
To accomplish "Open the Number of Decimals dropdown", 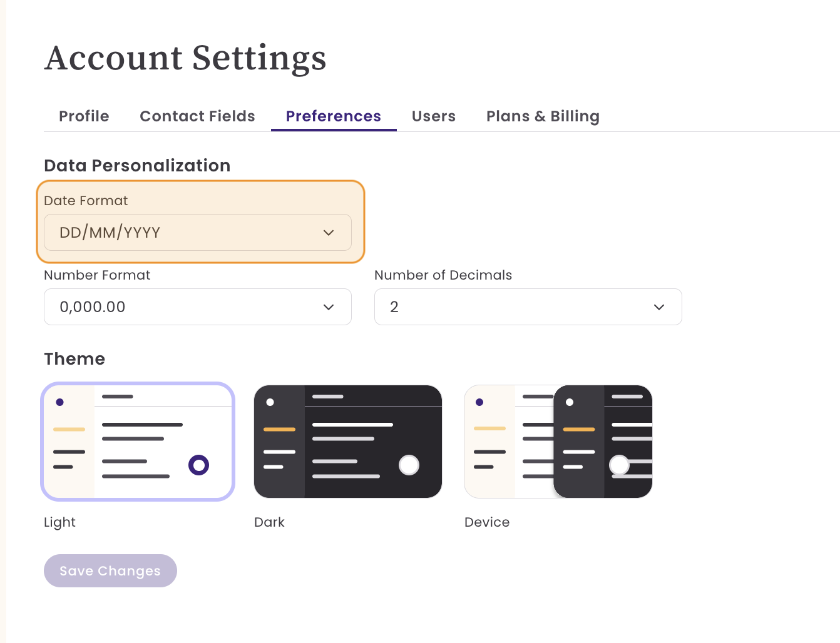I will [528, 307].
